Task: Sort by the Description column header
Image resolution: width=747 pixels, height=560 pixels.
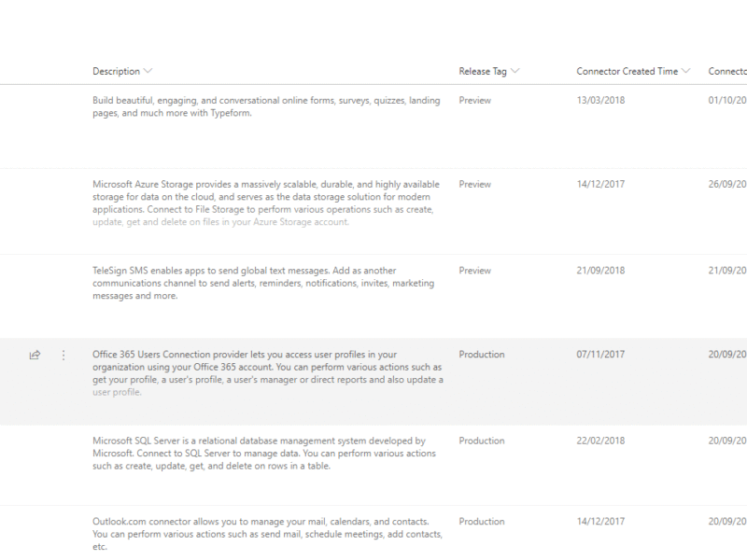Action: coord(116,71)
